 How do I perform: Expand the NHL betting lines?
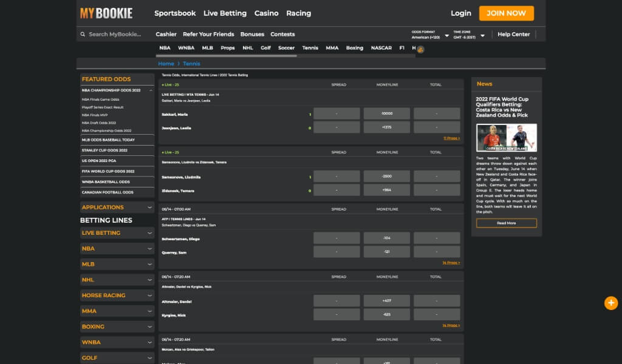pyautogui.click(x=117, y=280)
